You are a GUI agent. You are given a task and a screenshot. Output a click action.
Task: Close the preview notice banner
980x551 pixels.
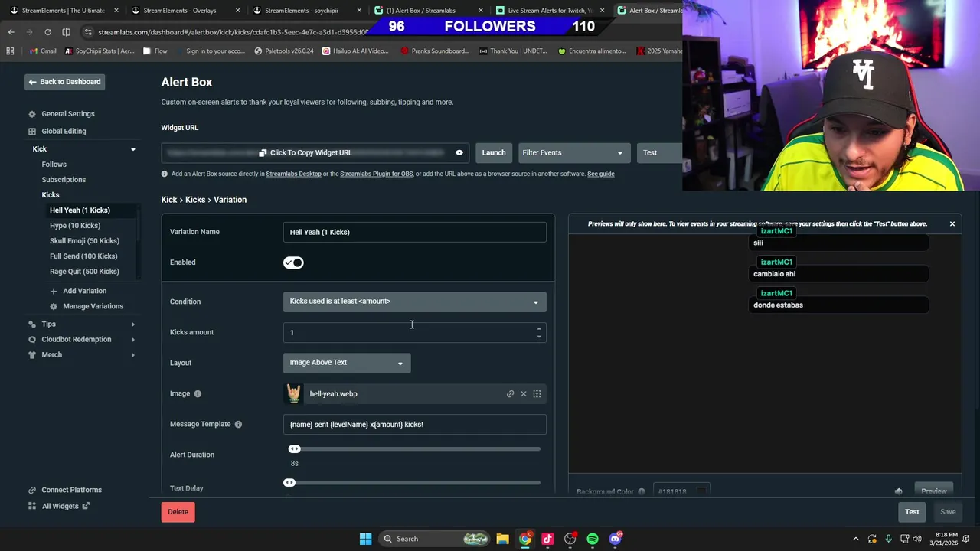(x=952, y=224)
